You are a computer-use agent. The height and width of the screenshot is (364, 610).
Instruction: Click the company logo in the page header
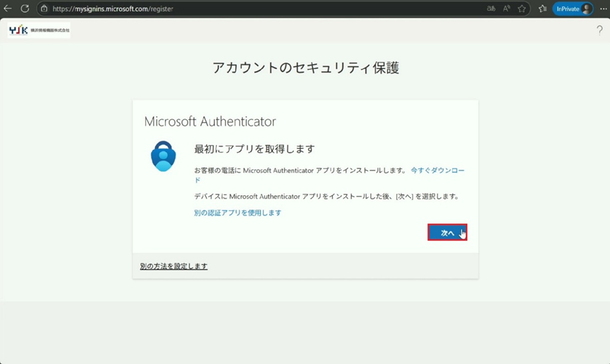(x=39, y=30)
